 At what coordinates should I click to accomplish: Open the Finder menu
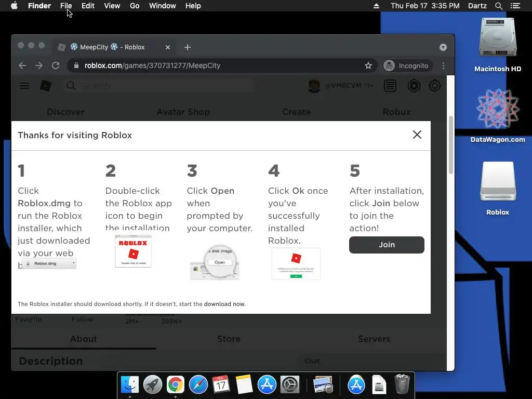coord(39,6)
